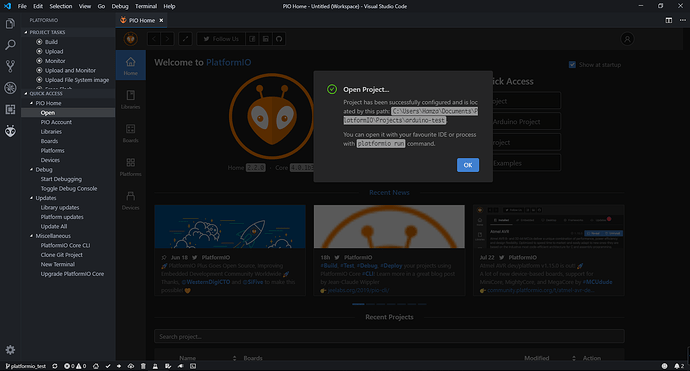Viewport: 690px width, 371px height.
Task: Click the Clean trash icon in status bar
Action: tap(143, 366)
